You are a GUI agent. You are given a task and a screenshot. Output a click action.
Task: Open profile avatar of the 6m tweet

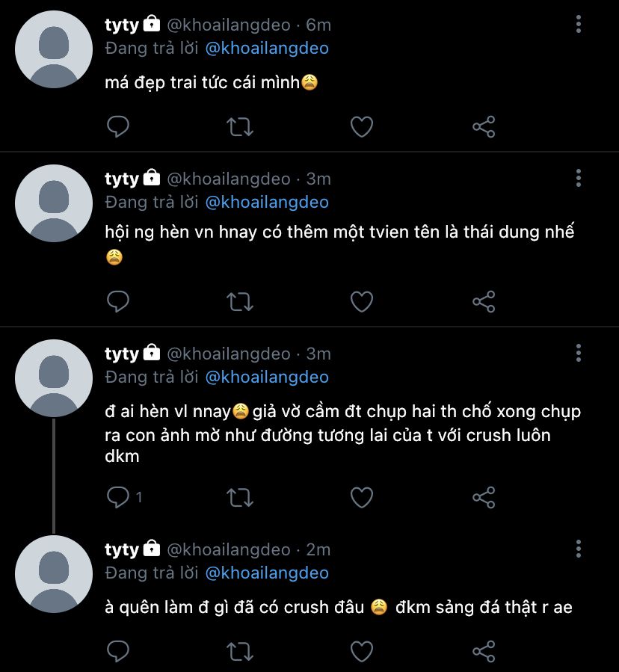54,49
